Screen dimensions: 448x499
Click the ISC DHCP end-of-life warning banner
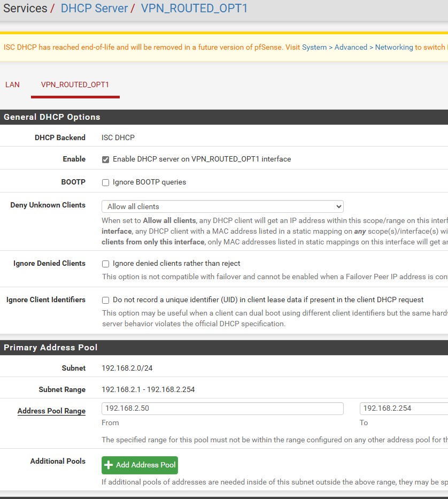150,47
